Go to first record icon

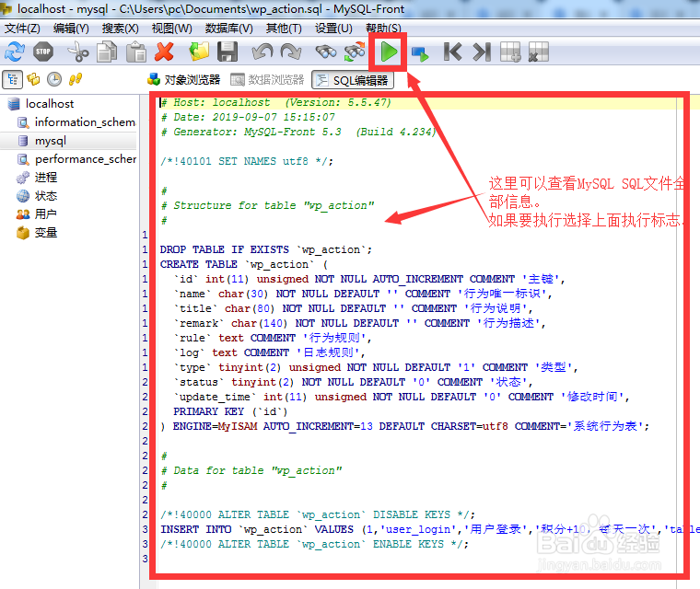[452, 52]
